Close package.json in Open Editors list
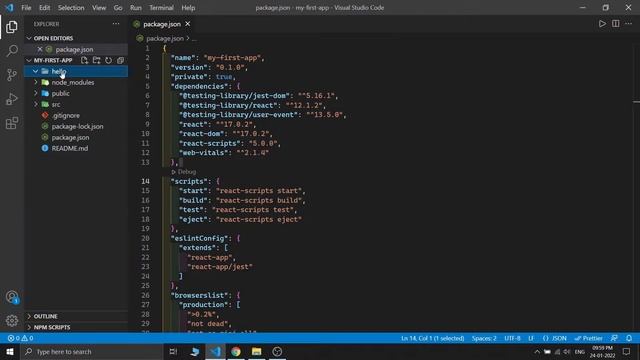 40,49
